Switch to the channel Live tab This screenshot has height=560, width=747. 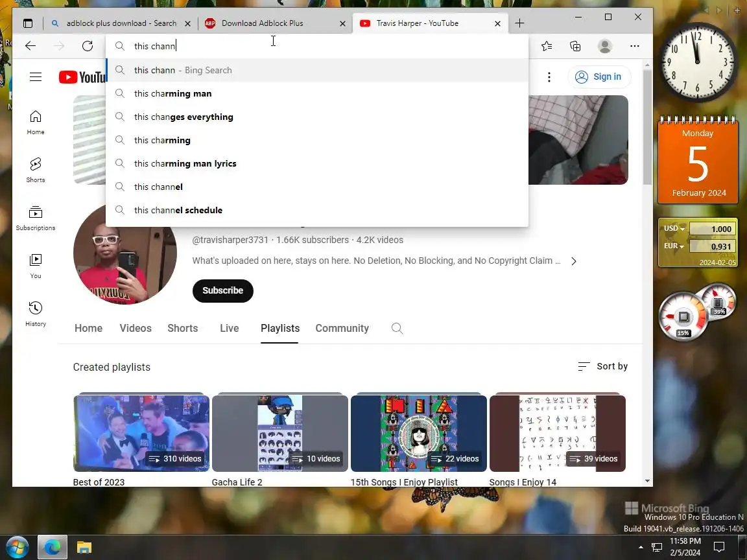coord(229,328)
